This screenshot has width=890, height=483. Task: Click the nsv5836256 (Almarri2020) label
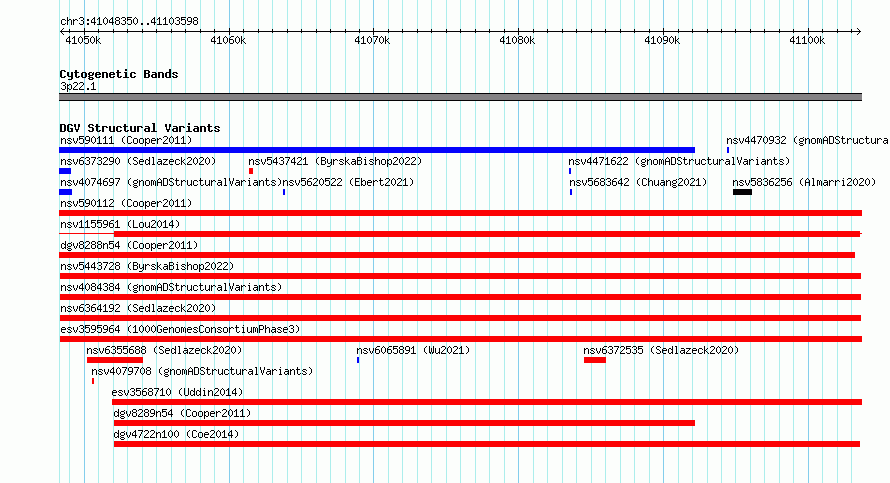tap(804, 182)
